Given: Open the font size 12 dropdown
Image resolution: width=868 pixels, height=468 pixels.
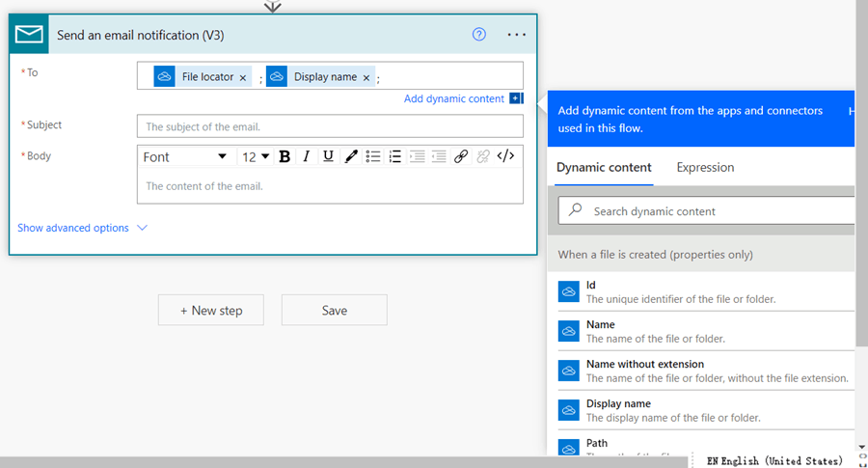Looking at the screenshot, I should point(256,156).
